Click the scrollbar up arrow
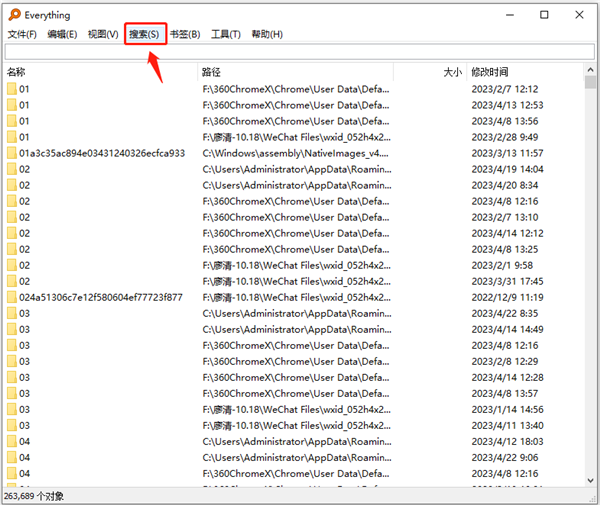 [x=590, y=70]
